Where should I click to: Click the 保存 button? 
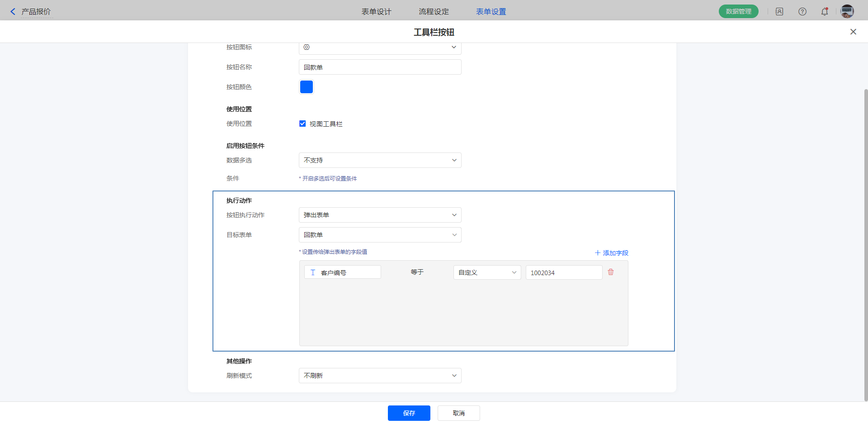tap(409, 413)
